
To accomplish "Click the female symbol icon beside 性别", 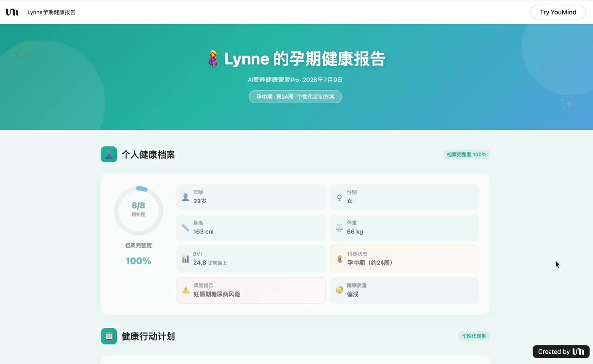I will tap(339, 197).
